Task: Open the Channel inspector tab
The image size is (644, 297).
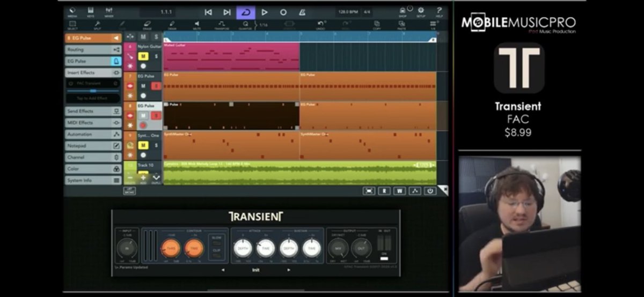Action: (93, 157)
